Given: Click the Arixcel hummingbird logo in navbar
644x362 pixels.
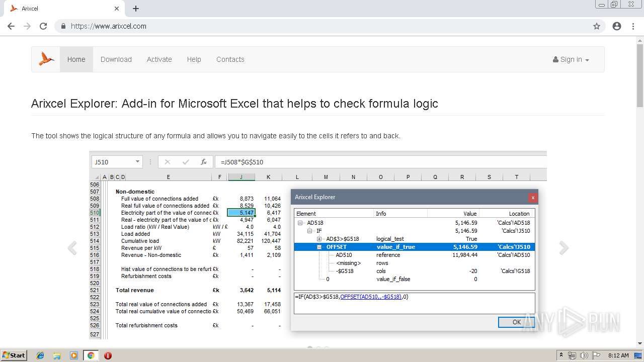Looking at the screenshot, I should 46,59.
